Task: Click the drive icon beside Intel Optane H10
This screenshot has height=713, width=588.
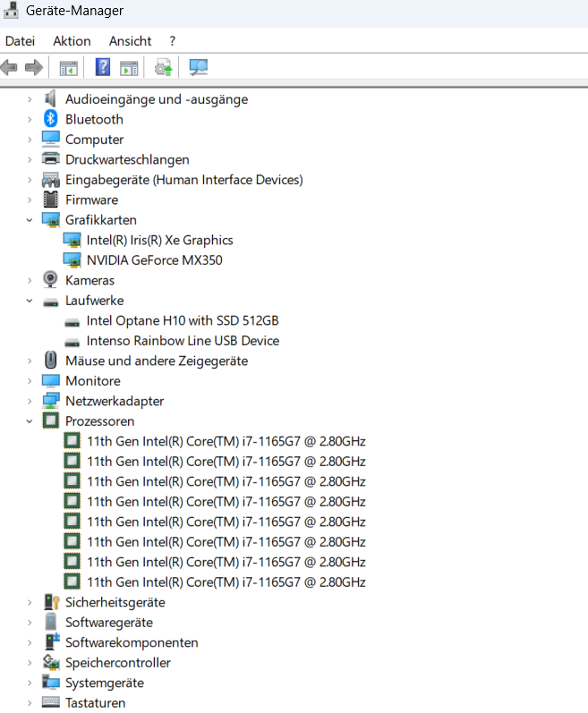Action: point(72,323)
